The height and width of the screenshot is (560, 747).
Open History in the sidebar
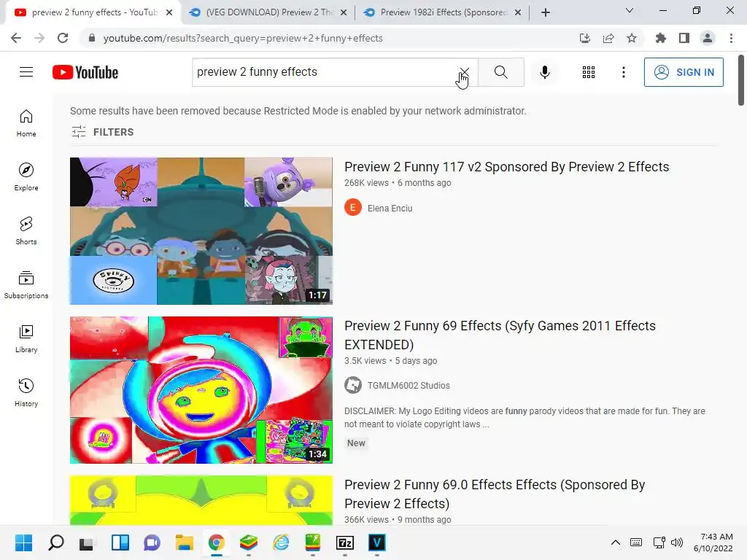pyautogui.click(x=26, y=392)
